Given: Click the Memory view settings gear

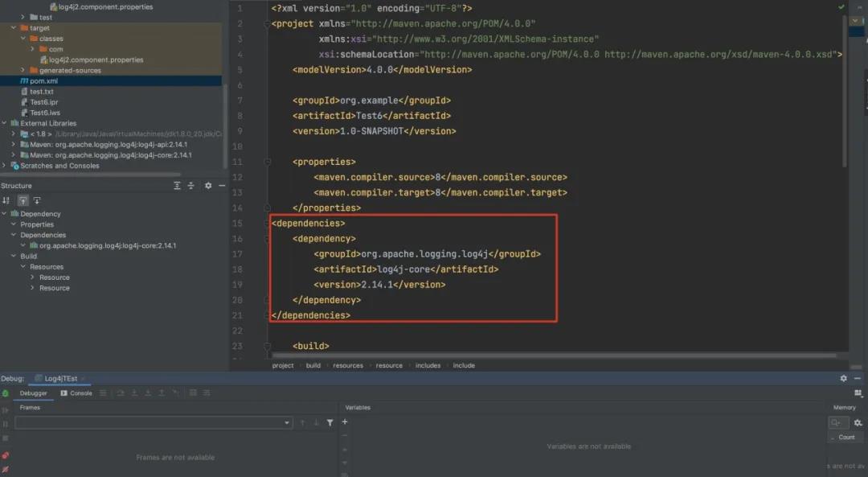Looking at the screenshot, I should [858, 422].
